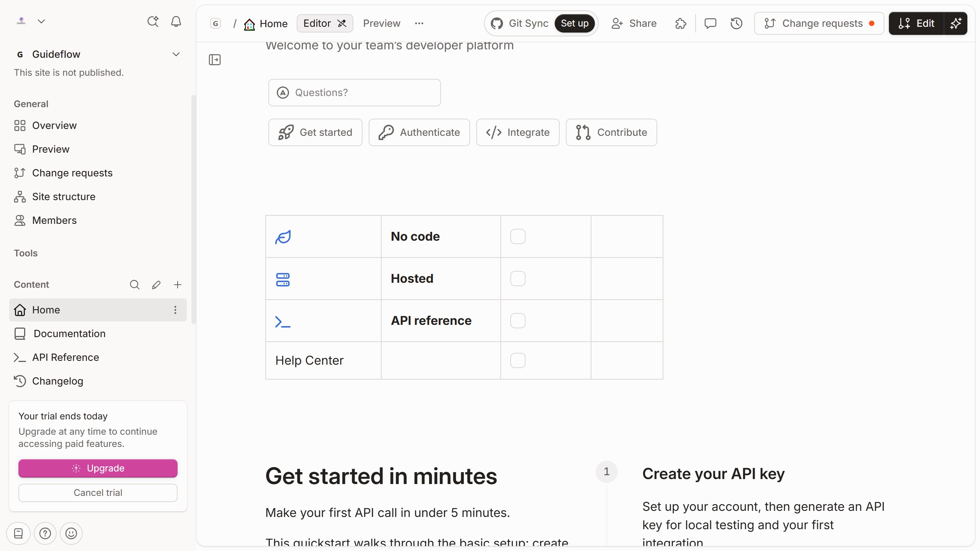Click Git Sync Set up button

pos(575,23)
